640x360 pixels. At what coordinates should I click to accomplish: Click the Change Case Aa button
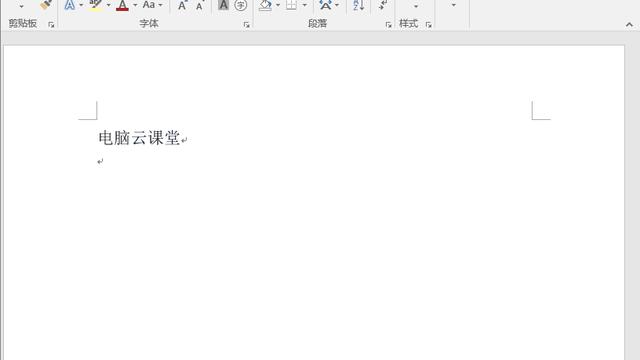click(x=149, y=5)
